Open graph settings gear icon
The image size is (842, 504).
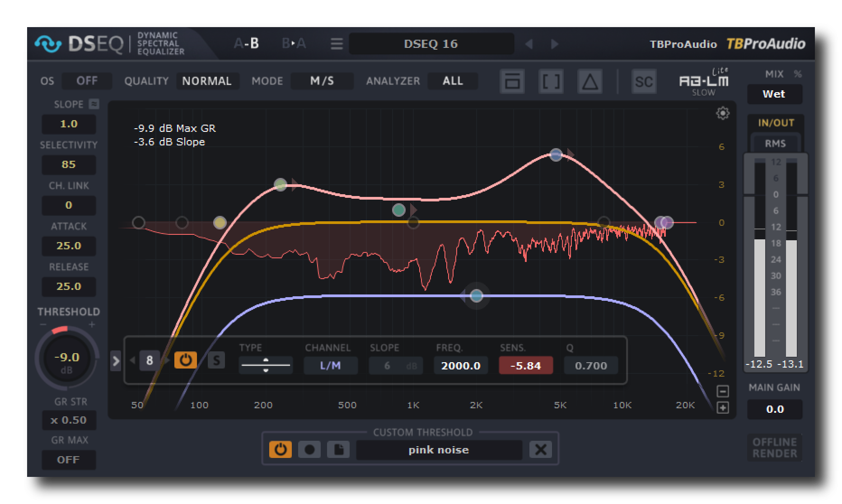723,113
